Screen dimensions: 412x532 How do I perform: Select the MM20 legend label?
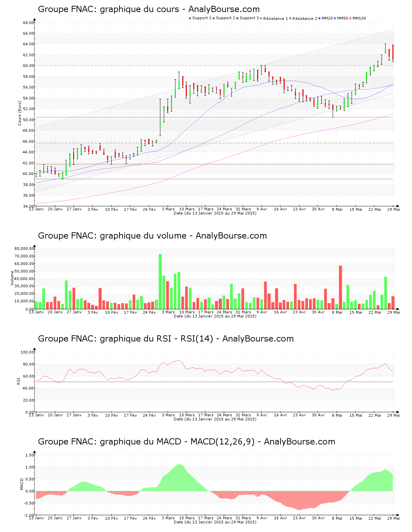coord(327,18)
